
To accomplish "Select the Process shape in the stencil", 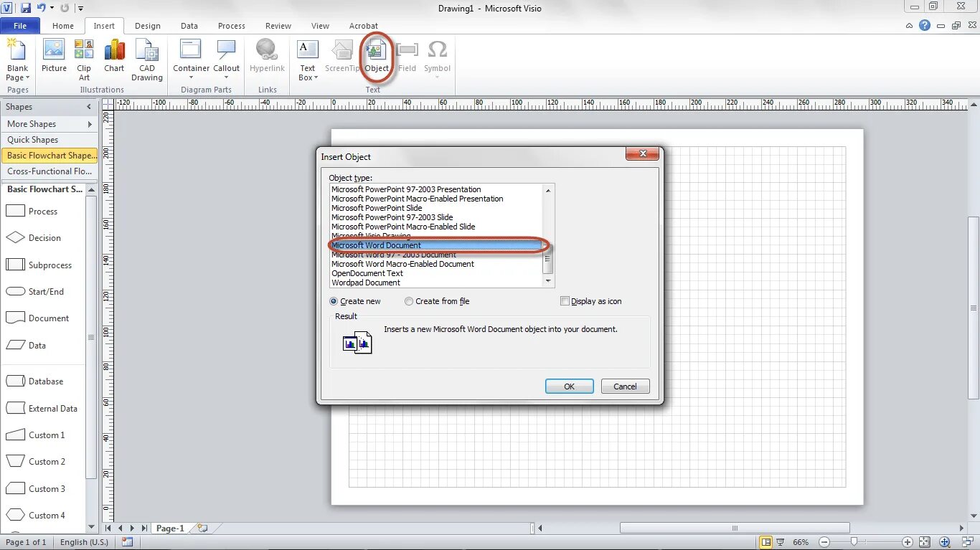I will pyautogui.click(x=32, y=211).
